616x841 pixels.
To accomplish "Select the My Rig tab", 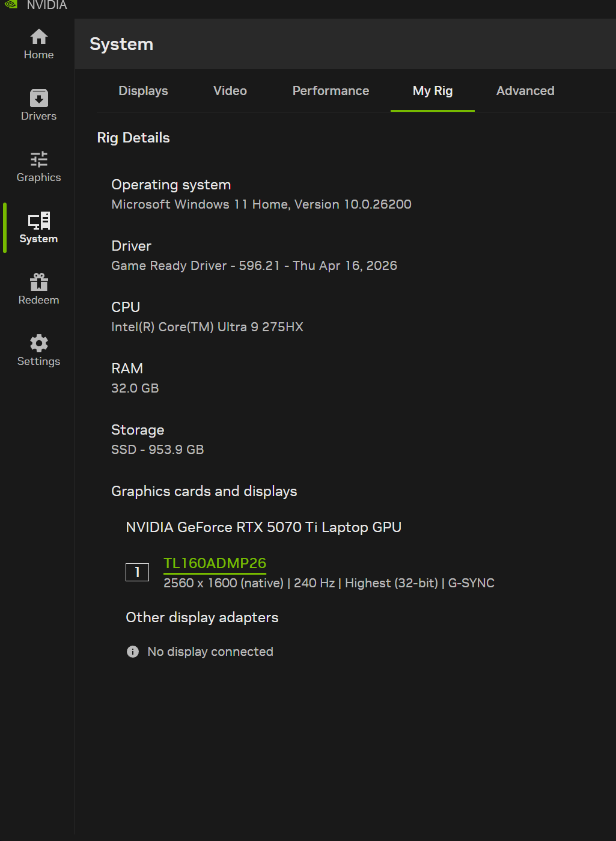I will (433, 91).
